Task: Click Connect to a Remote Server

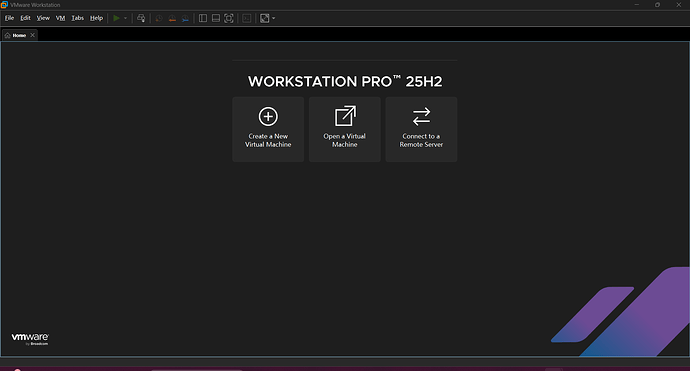Action: tap(421, 129)
